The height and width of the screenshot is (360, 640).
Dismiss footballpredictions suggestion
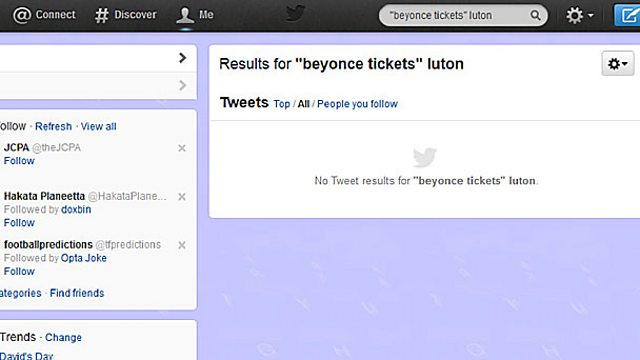pos(182,245)
